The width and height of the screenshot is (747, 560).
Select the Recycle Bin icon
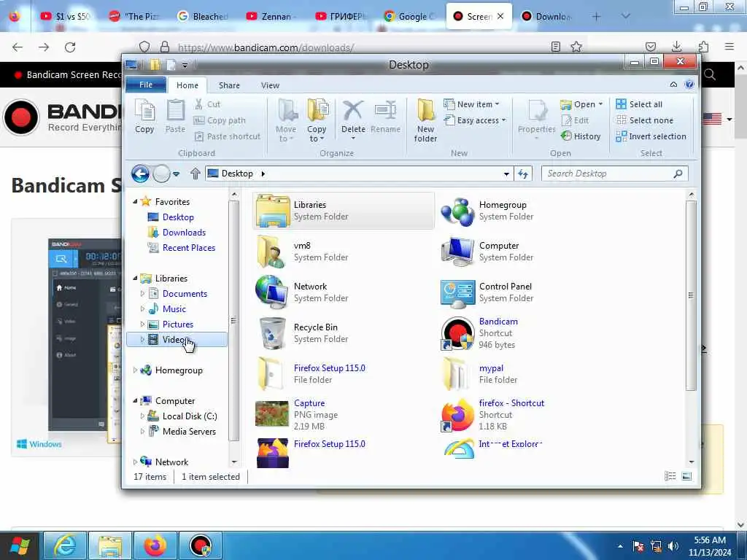tap(273, 332)
